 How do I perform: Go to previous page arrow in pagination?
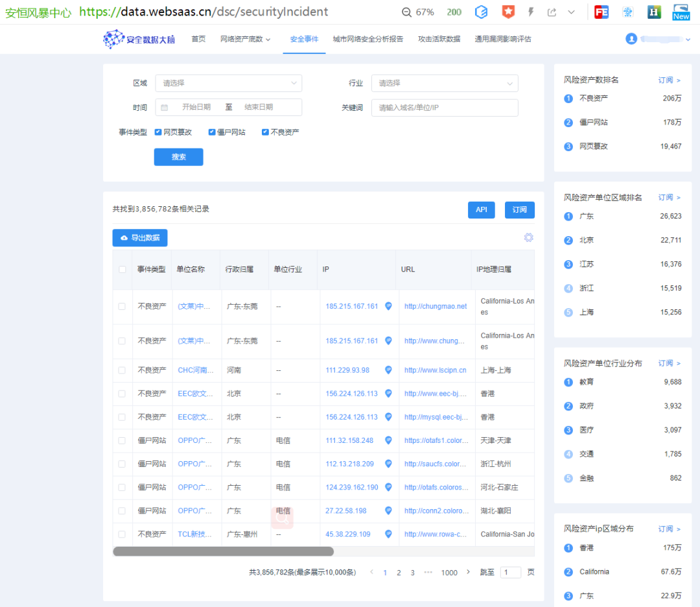tap(371, 572)
